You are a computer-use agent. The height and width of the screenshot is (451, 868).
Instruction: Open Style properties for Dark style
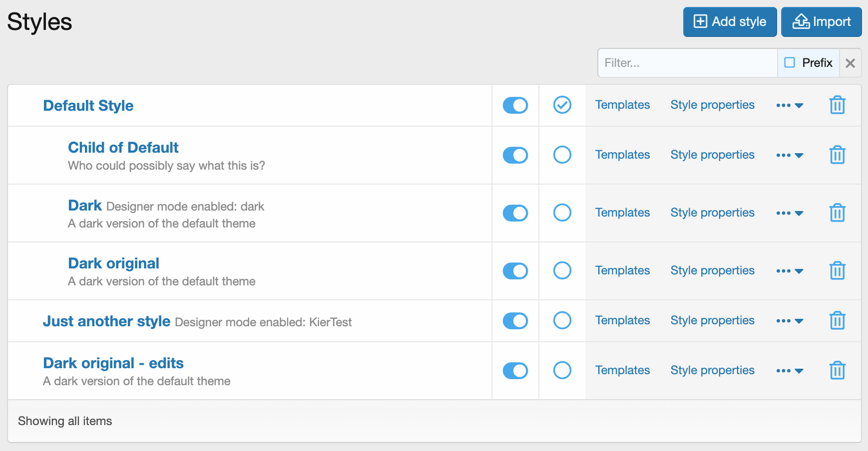pos(712,213)
